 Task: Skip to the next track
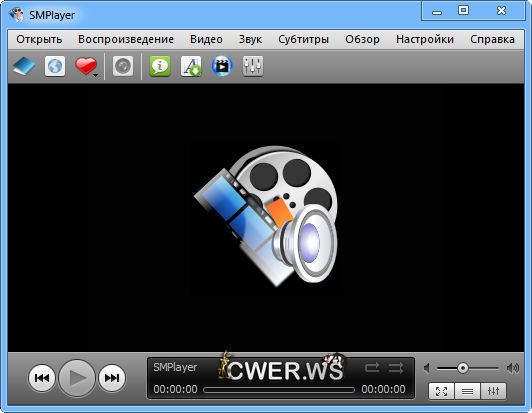tap(112, 378)
